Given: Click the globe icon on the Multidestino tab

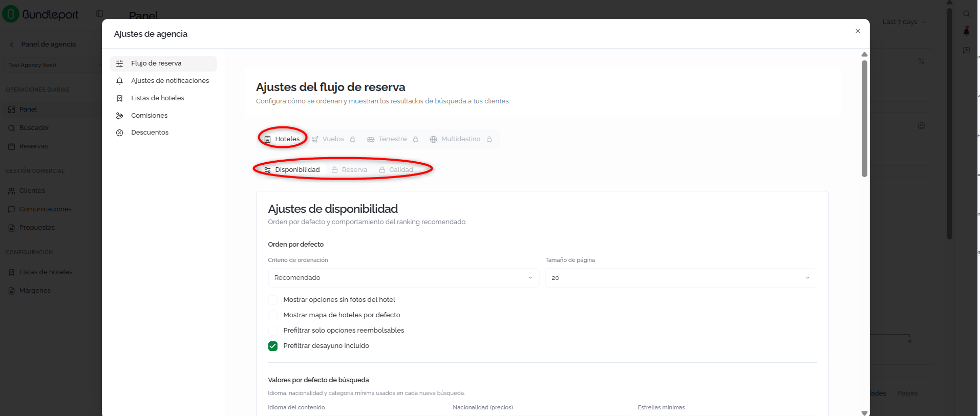Looking at the screenshot, I should coord(434,139).
